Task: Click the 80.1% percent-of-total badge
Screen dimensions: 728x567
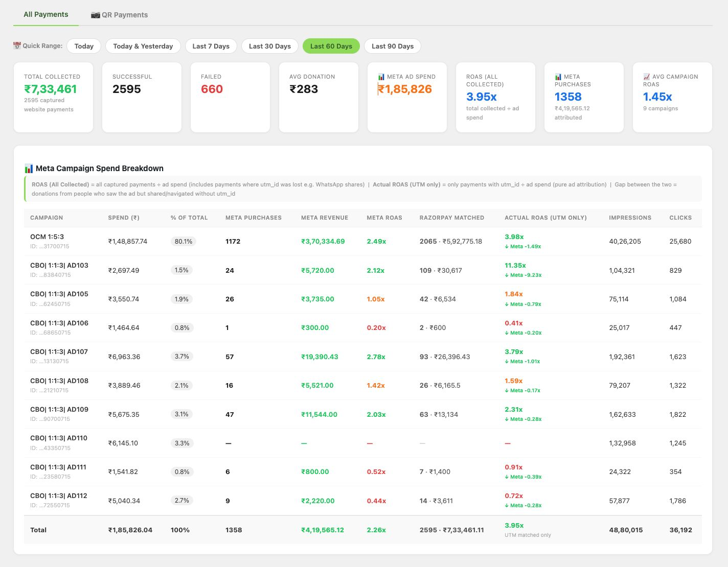Action: [x=184, y=241]
